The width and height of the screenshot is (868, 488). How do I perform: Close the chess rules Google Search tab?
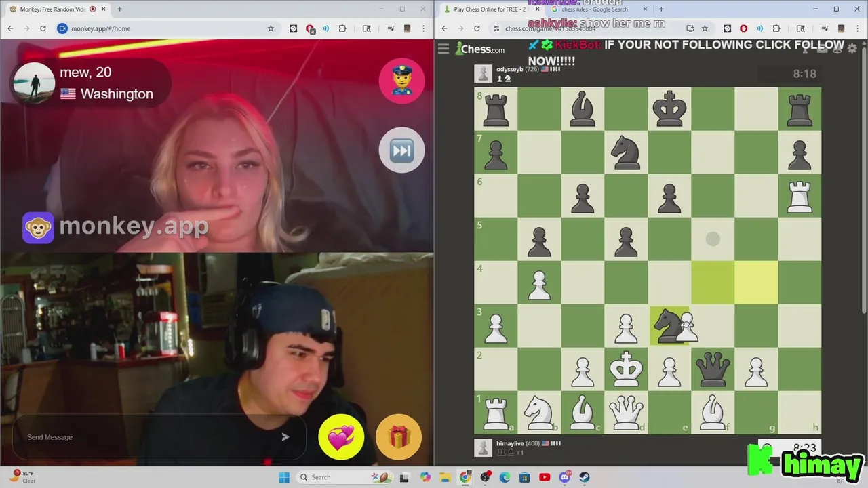click(645, 9)
